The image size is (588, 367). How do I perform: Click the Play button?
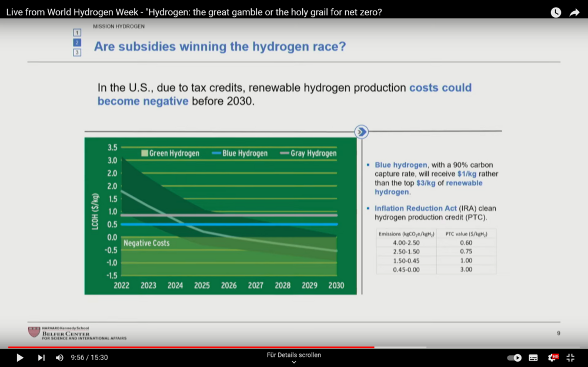[19, 357]
